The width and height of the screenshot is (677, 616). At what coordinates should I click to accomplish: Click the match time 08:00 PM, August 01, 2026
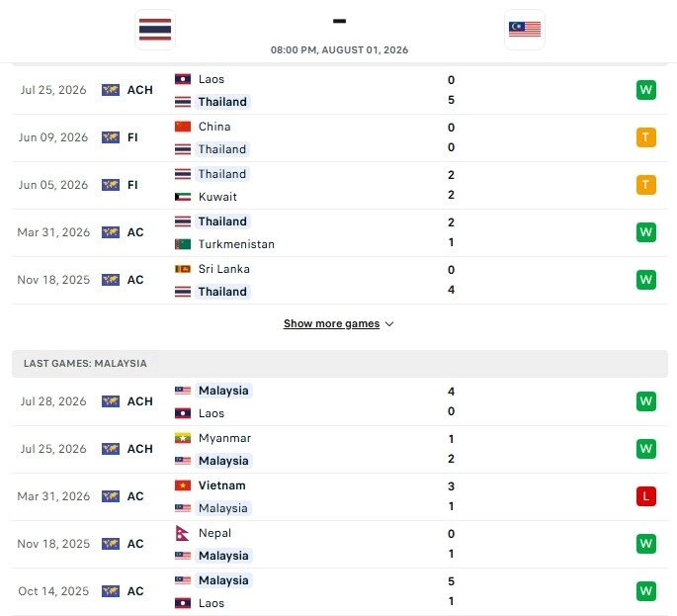(339, 50)
